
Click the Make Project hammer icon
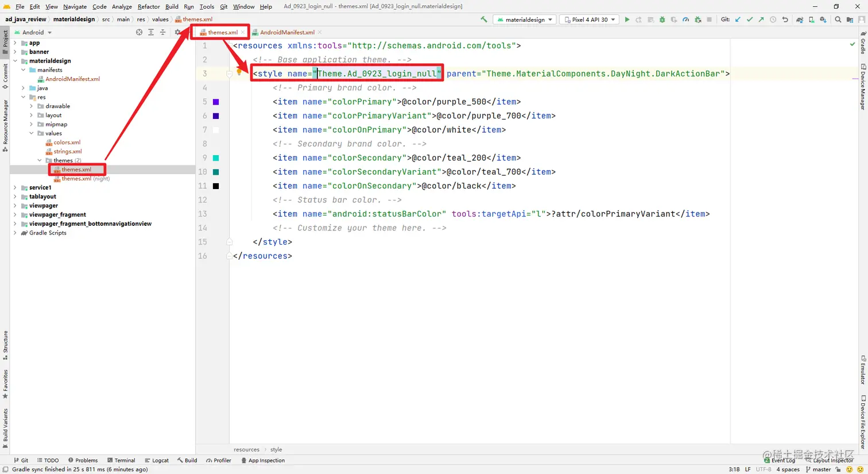[x=484, y=20]
